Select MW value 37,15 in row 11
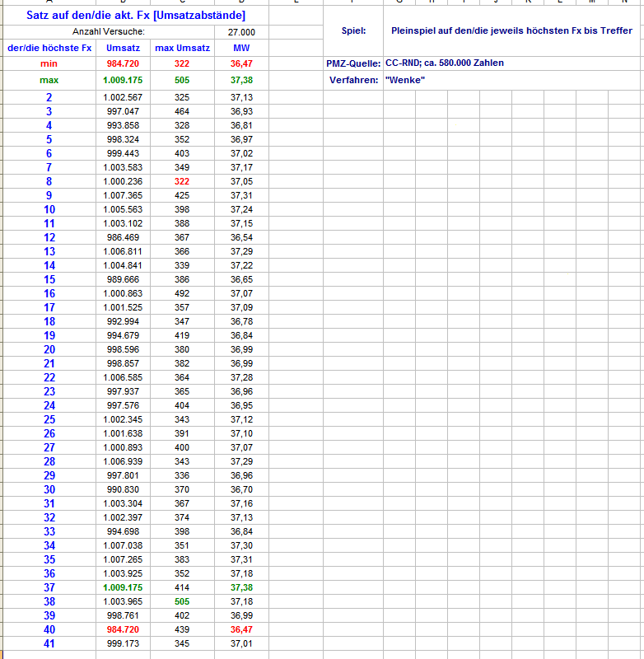This screenshot has height=659, width=644. [241, 223]
